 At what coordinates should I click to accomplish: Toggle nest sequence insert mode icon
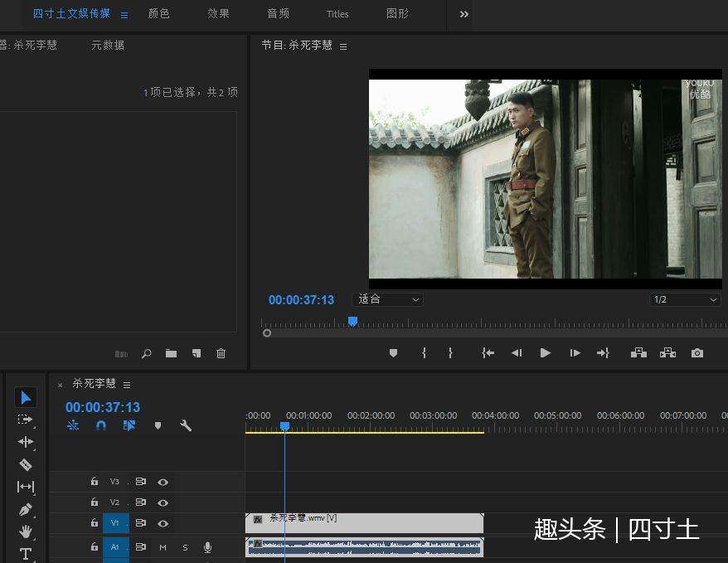click(x=73, y=425)
